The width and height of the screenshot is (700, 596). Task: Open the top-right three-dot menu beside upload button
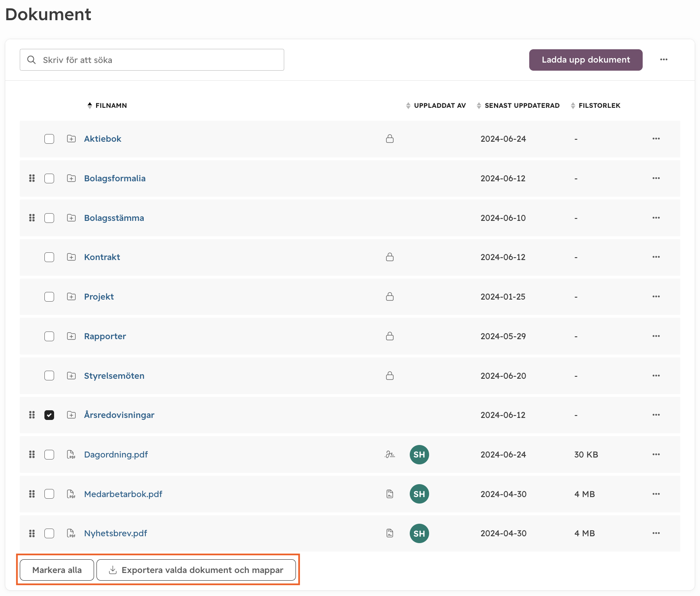point(664,60)
